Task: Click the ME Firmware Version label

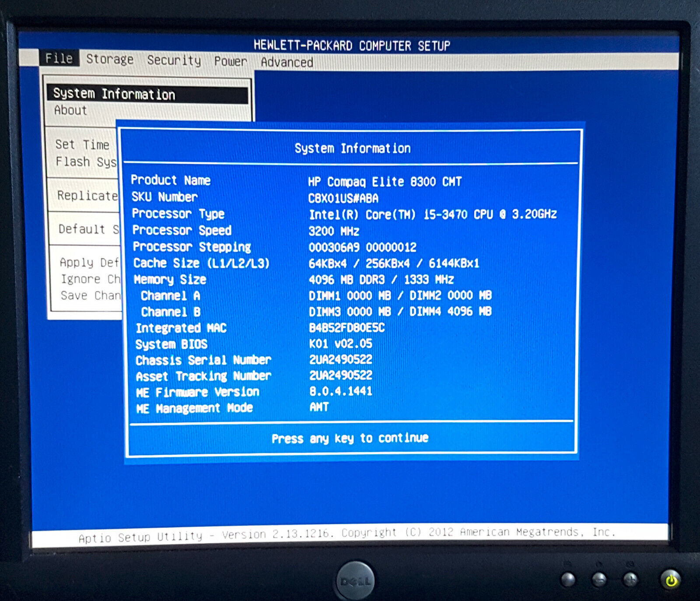Action: click(x=198, y=392)
